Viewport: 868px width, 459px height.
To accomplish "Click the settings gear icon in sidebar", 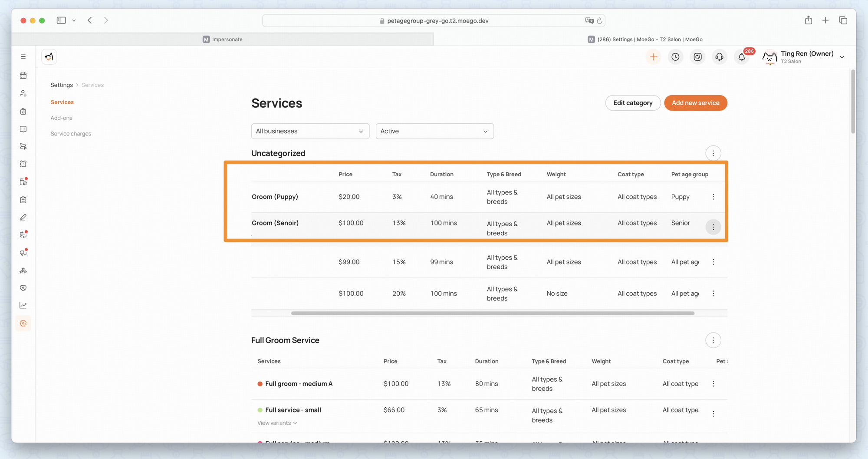I will point(23,324).
